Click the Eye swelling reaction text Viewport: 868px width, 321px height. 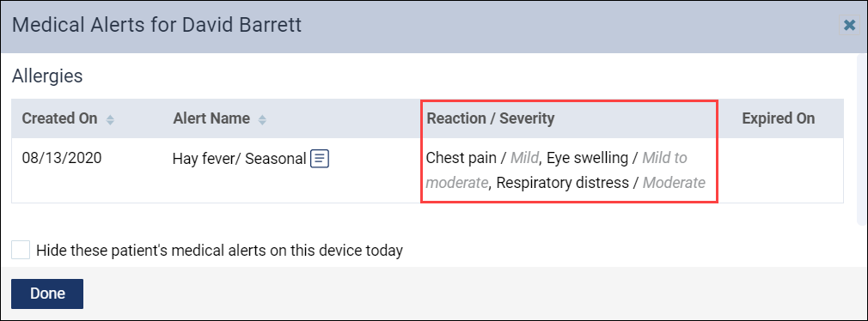(x=587, y=158)
